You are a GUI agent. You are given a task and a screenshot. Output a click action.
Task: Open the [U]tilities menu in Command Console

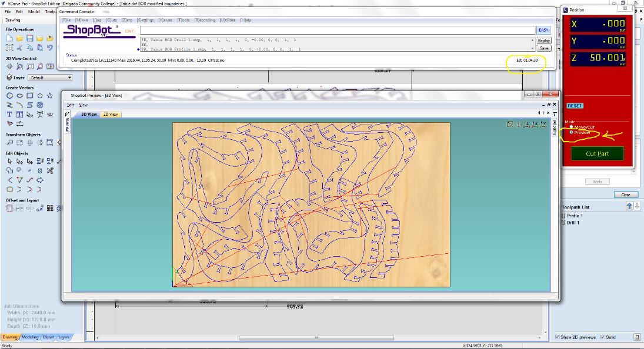[x=228, y=20]
